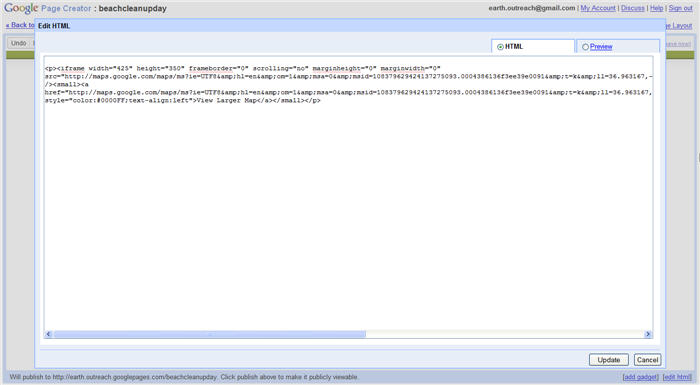Click the Undo button behind dialog
The height and width of the screenshot is (385, 700).
pyautogui.click(x=19, y=43)
